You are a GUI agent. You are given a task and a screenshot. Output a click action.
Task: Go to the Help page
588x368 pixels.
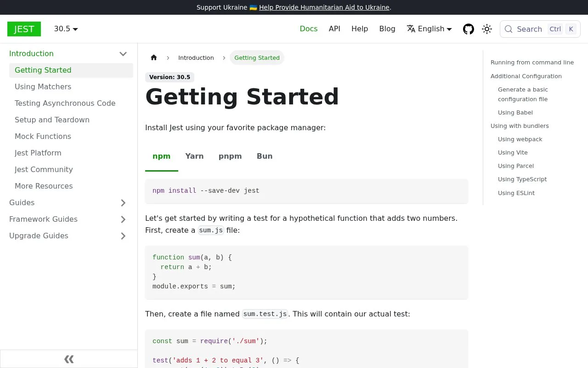360,29
